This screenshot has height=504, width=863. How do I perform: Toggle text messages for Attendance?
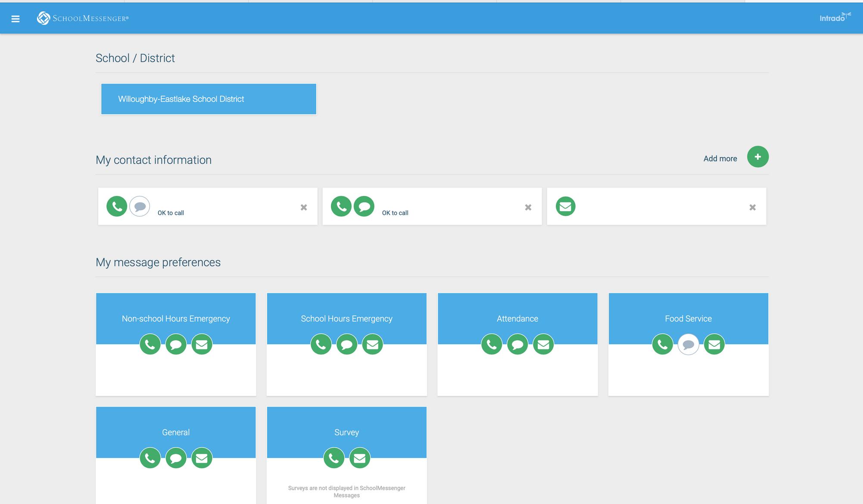point(517,345)
